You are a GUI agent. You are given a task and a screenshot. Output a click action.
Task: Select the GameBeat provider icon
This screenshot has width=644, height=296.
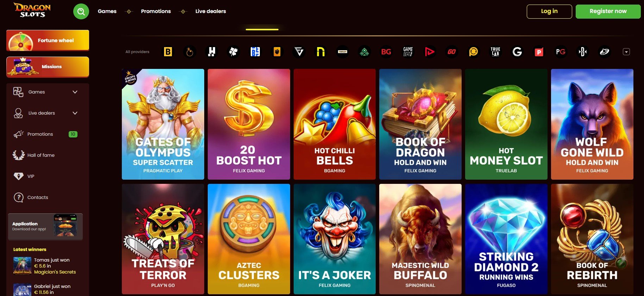click(x=408, y=52)
